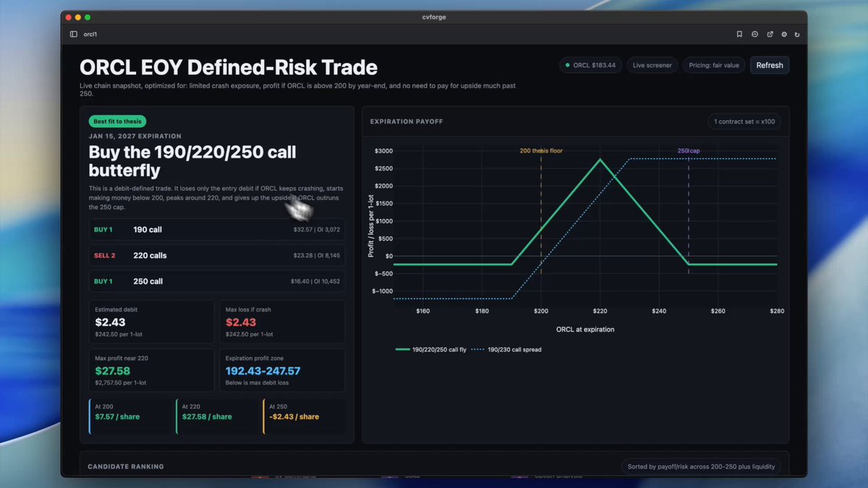Toggle the 190/230 call spread legend entry
Screen dimensions: 868x488
click(x=506, y=349)
